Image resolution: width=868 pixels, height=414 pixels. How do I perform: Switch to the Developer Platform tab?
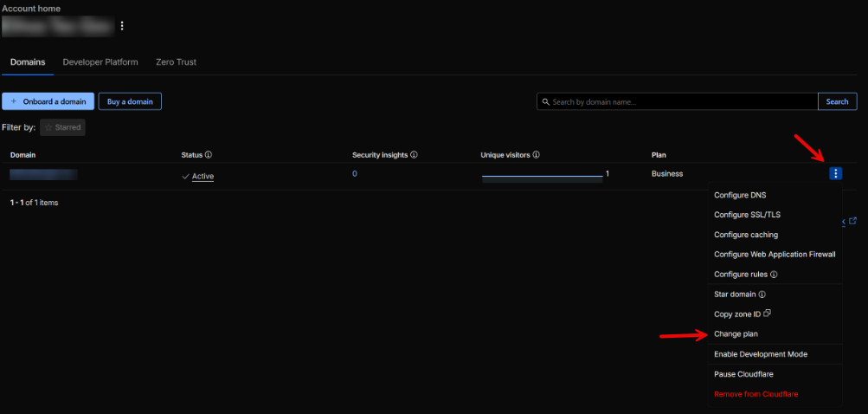click(x=100, y=62)
